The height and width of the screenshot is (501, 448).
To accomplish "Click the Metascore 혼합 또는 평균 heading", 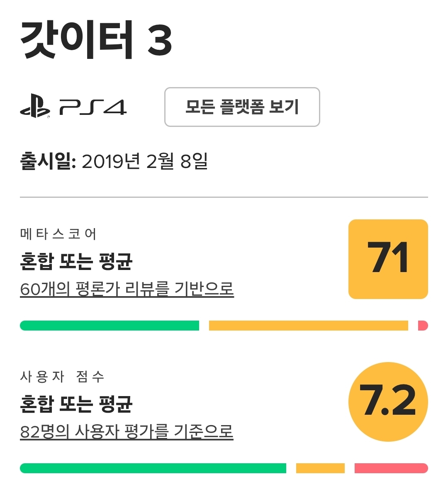I will point(76,261).
